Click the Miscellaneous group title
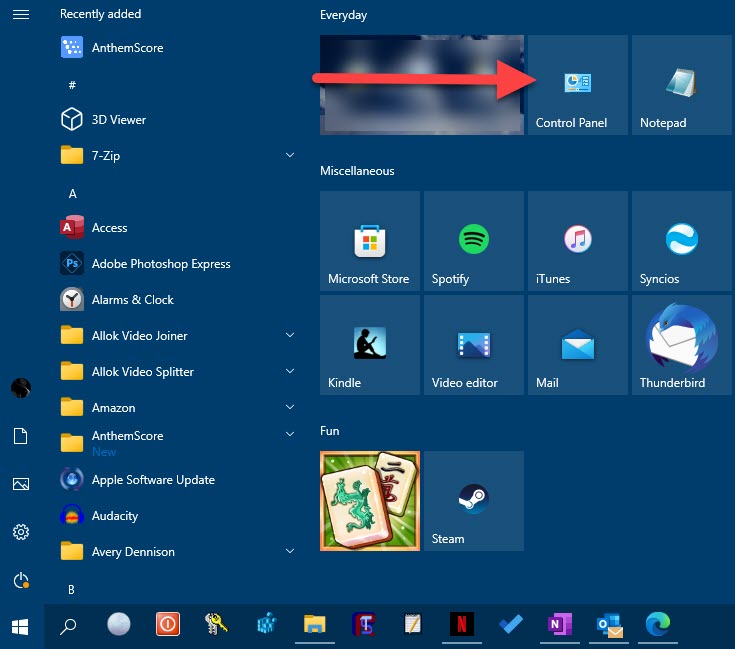This screenshot has height=649, width=735. [357, 171]
